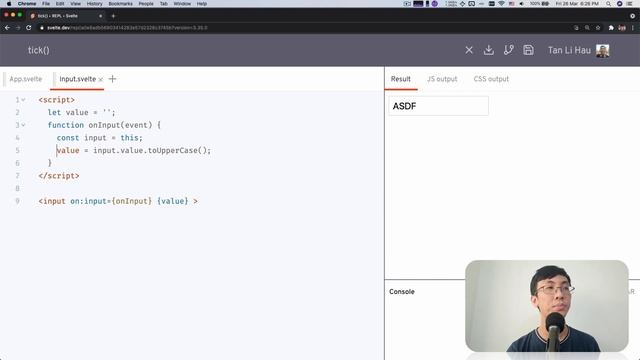
Task: Go forward in Chrome
Action: pos(18,28)
